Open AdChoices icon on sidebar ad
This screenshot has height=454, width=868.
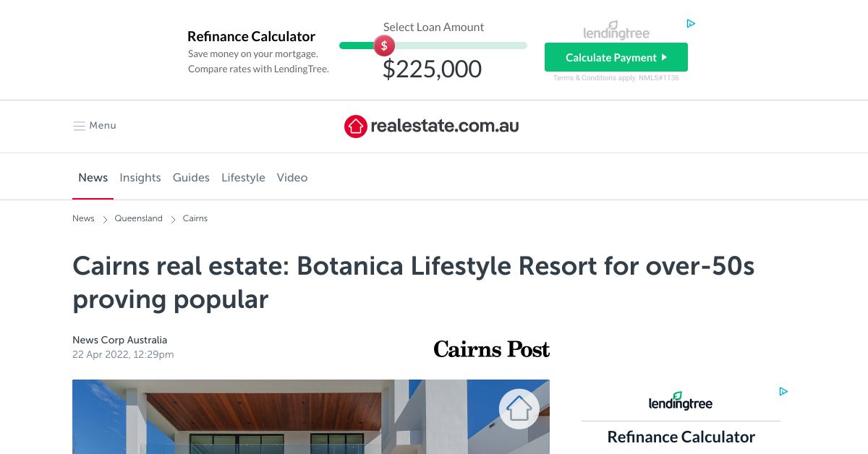pos(783,391)
